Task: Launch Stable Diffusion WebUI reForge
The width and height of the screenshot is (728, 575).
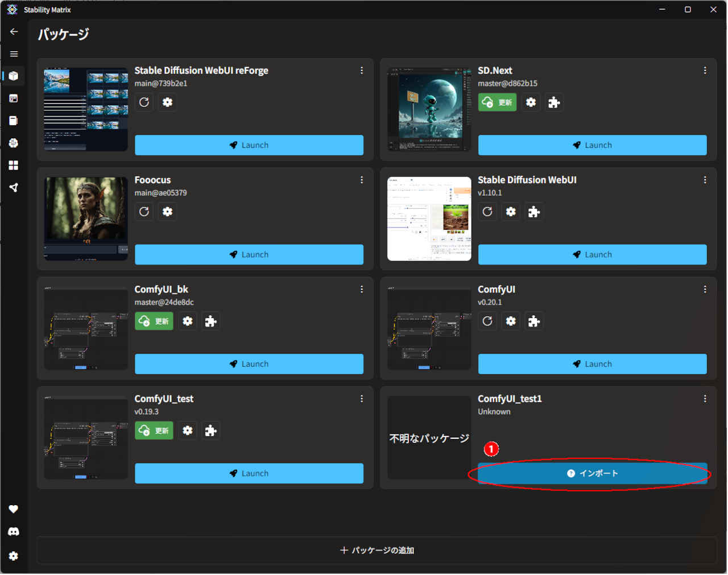Action: point(249,145)
